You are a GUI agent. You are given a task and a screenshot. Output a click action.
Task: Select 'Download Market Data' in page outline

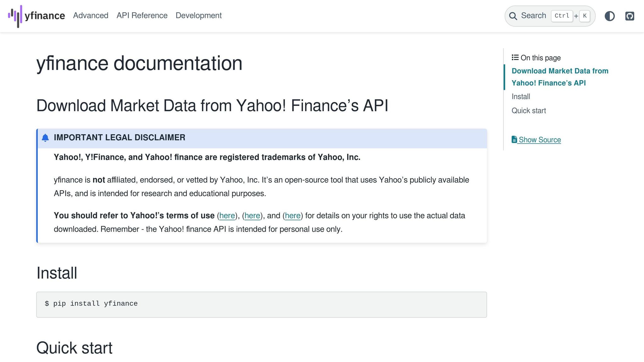pos(560,77)
